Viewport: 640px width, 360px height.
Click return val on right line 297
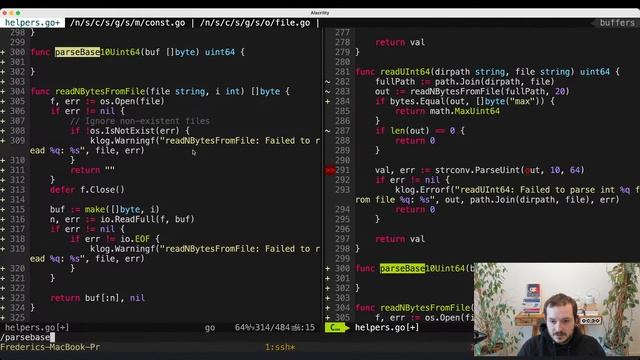click(400, 239)
